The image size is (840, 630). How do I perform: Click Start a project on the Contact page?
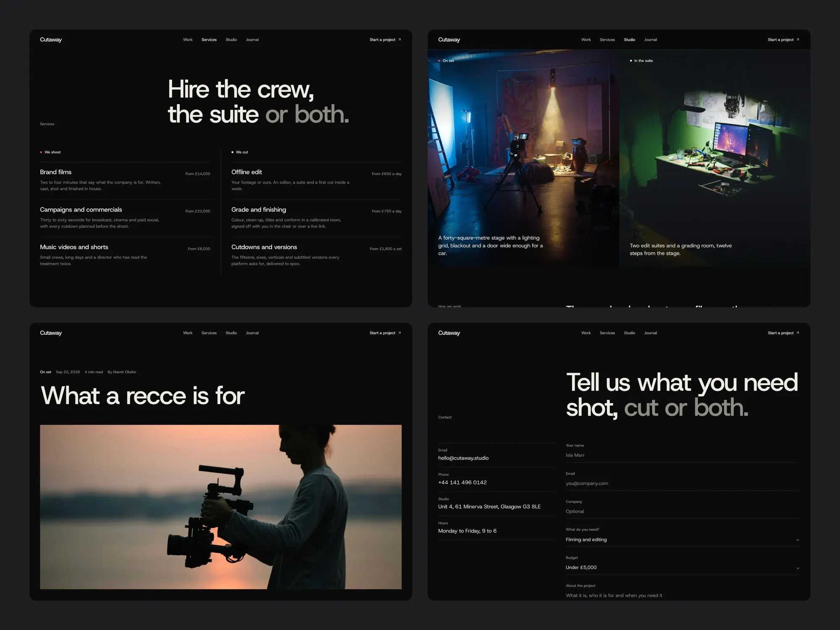pyautogui.click(x=783, y=333)
